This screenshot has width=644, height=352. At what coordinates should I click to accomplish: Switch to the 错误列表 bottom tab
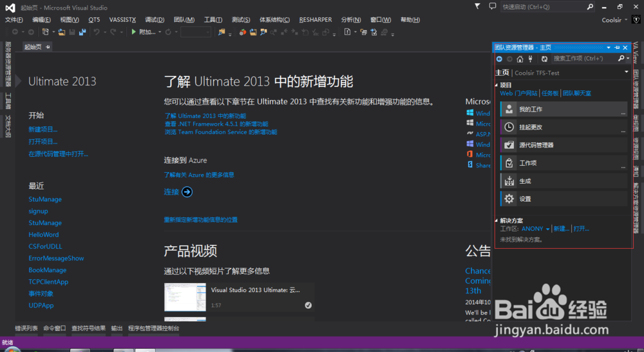[26, 328]
